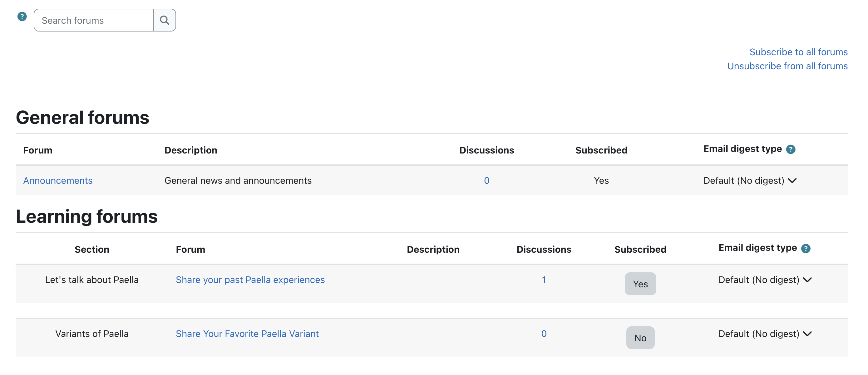Viewport: 868px width, 375px height.
Task: Click the discussions count 1 for Paella experiences
Action: (x=544, y=280)
